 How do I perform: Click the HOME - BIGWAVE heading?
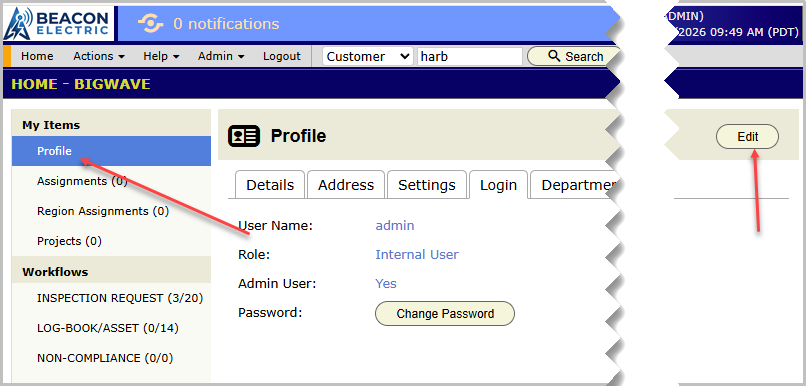coord(81,84)
